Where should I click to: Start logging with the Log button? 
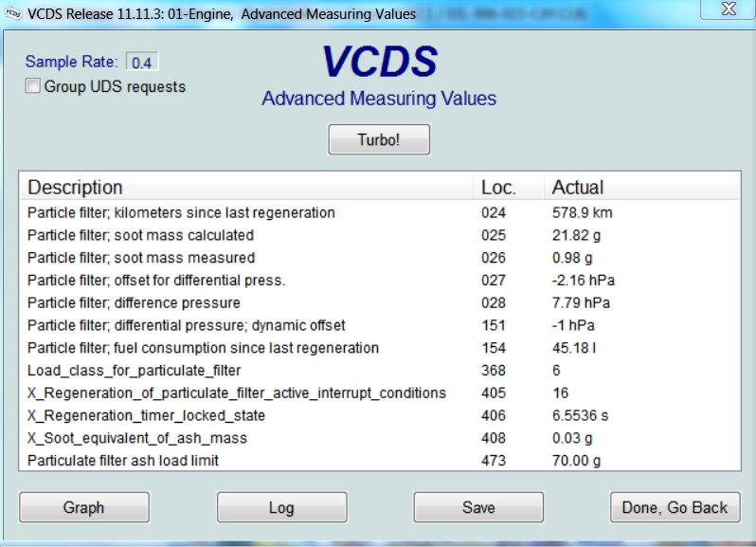click(x=281, y=507)
